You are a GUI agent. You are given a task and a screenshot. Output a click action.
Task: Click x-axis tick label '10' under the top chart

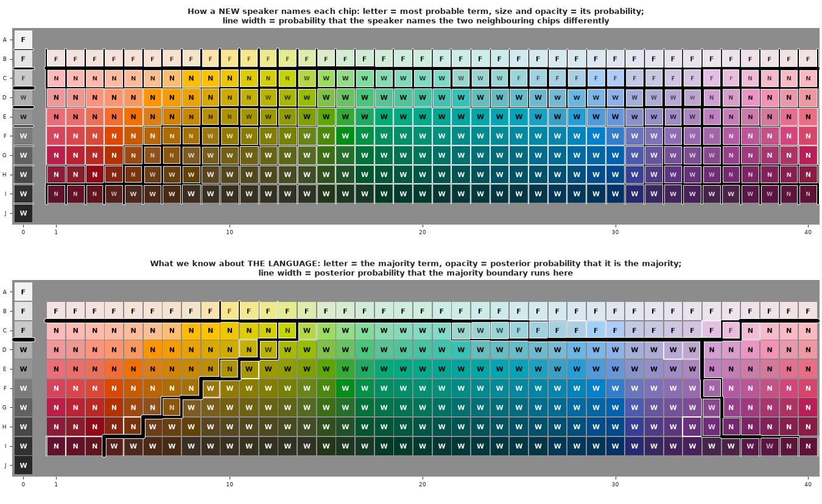(230, 232)
